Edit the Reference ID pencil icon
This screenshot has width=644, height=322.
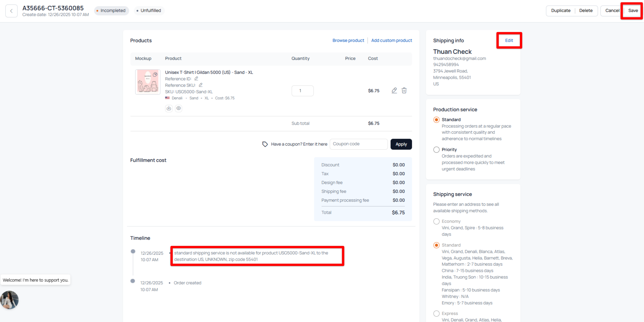pyautogui.click(x=196, y=79)
